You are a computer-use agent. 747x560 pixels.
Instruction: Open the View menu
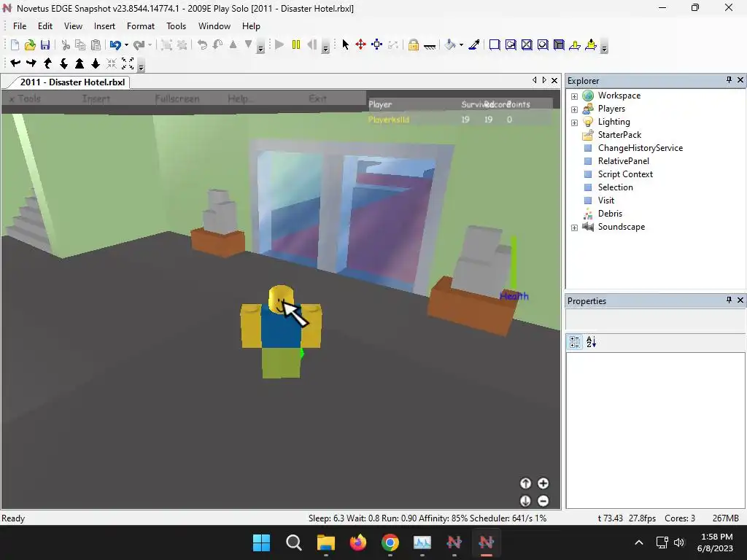click(x=73, y=26)
